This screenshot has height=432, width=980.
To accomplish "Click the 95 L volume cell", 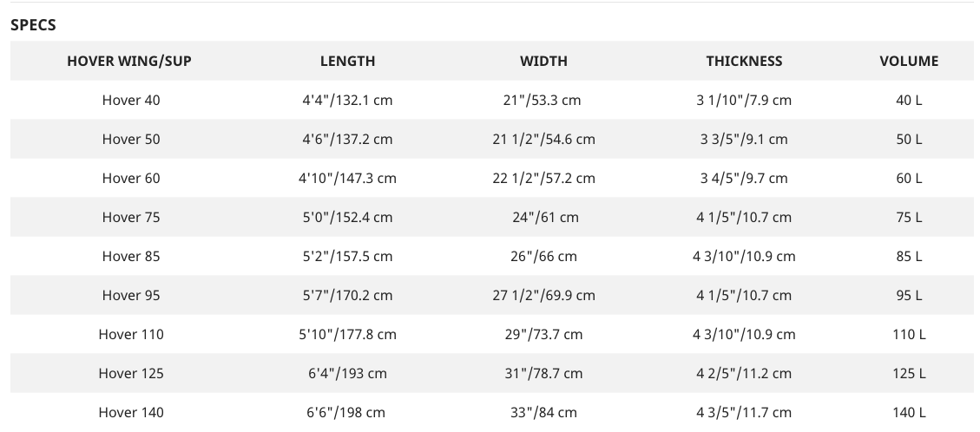I will click(x=909, y=295).
